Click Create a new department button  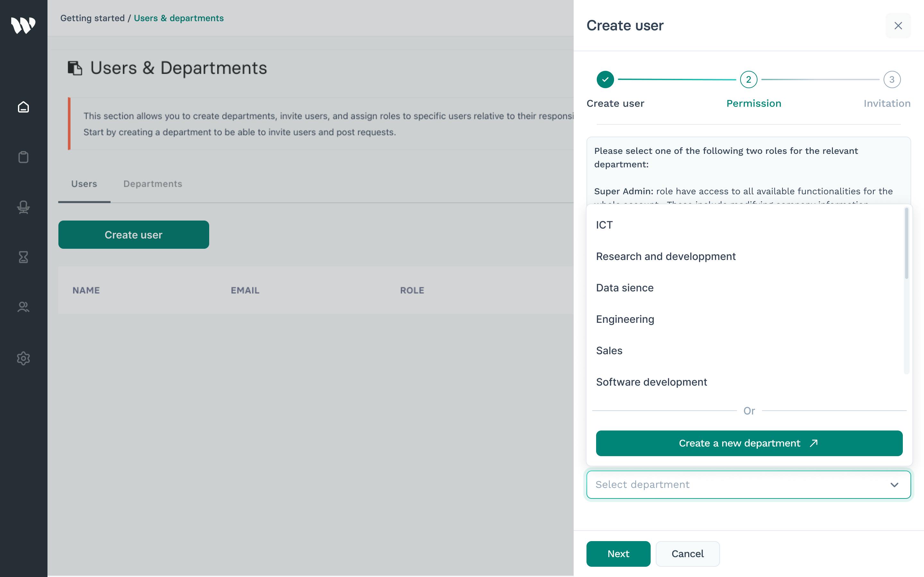pyautogui.click(x=749, y=443)
